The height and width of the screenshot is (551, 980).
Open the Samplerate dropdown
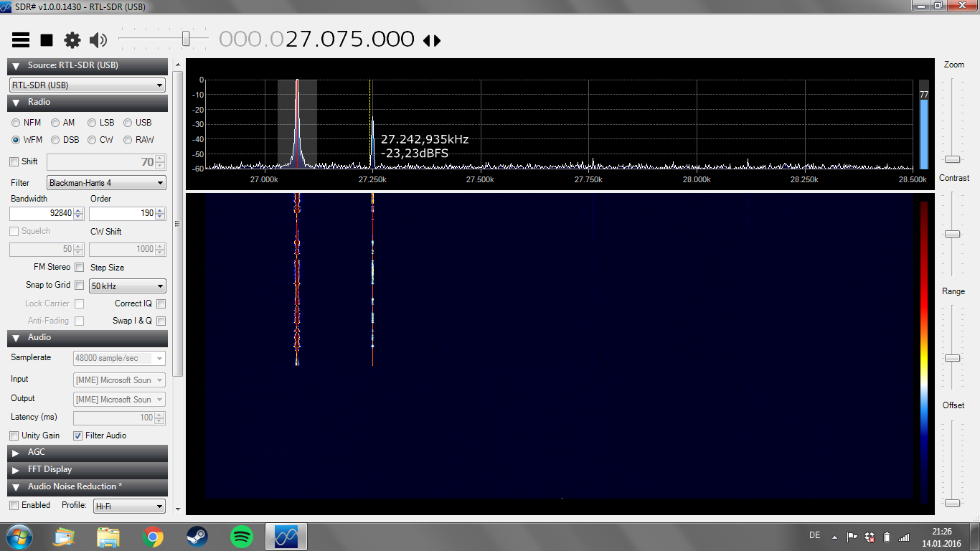119,358
